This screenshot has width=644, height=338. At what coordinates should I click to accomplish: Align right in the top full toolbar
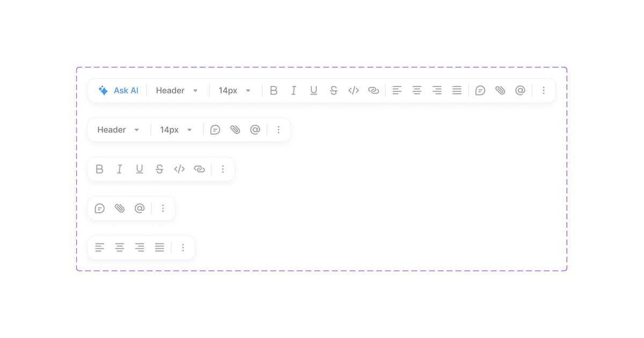(437, 90)
